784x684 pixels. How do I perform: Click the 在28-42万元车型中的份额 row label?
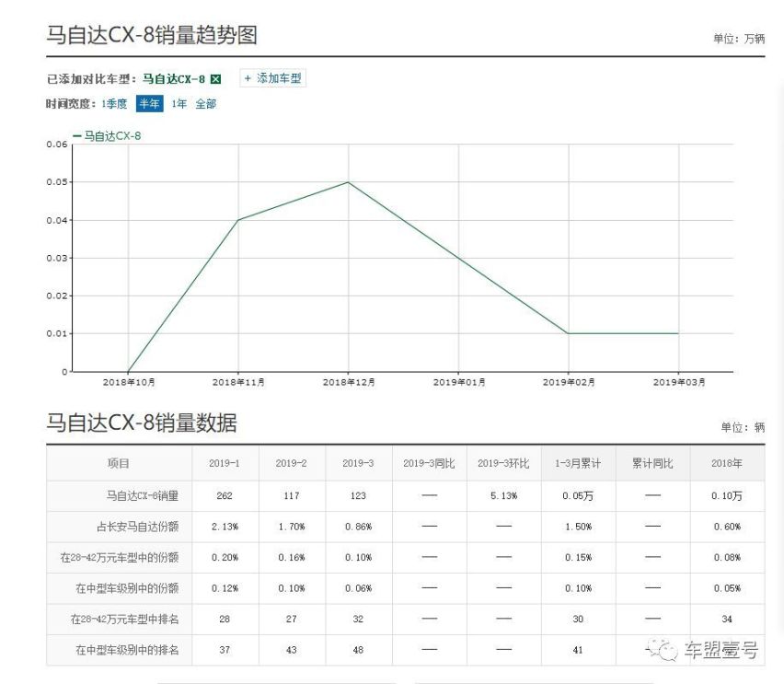click(120, 557)
